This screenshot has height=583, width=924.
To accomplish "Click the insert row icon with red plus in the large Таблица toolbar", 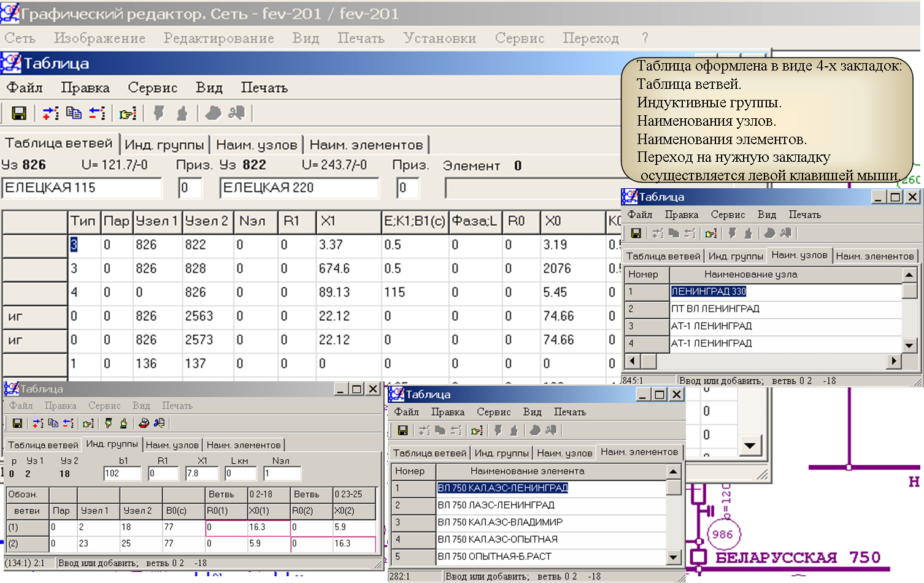I will [50, 113].
